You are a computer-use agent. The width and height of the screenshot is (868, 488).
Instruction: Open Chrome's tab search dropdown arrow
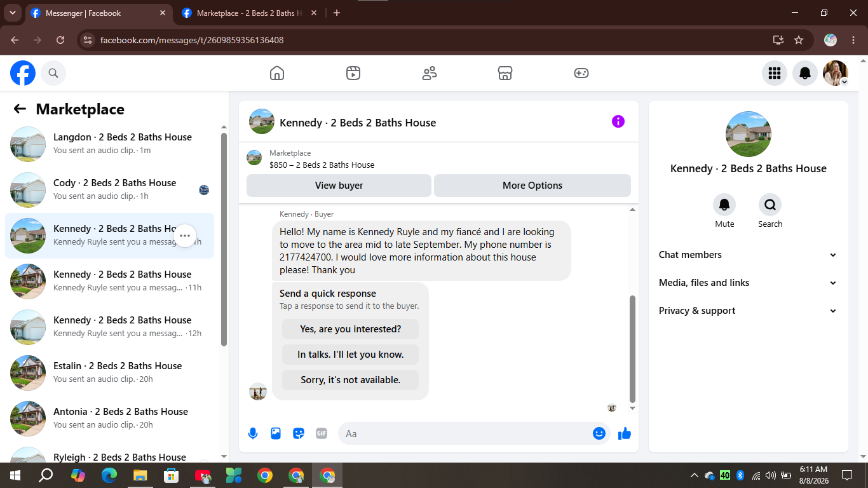(x=12, y=13)
